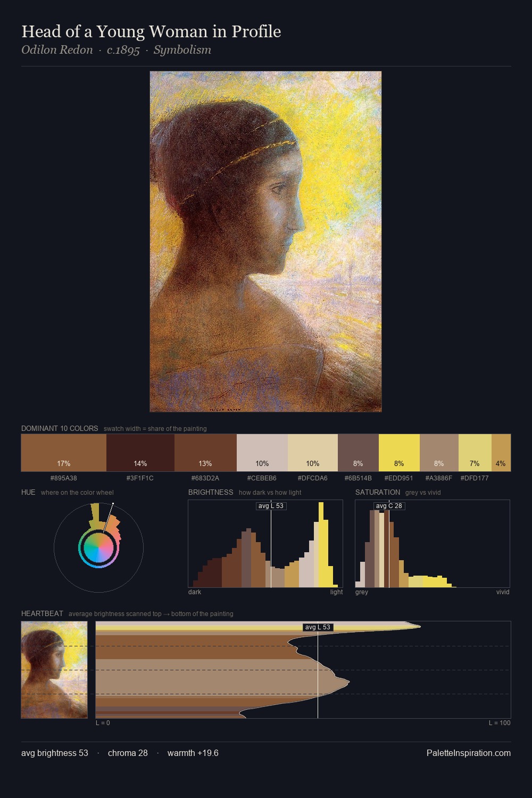The image size is (532, 798).
Task: Click the main painting image
Action: pyautogui.click(x=265, y=242)
